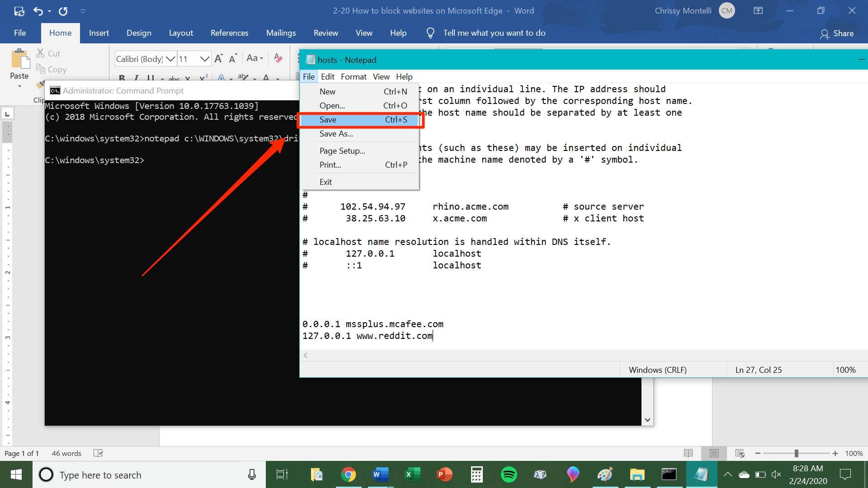Choose Exit in Notepad's File menu
This screenshot has height=488, width=868.
(360, 182)
